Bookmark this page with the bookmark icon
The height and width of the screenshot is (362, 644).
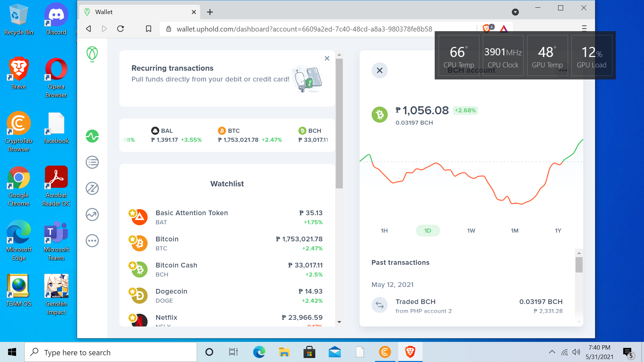tap(149, 29)
